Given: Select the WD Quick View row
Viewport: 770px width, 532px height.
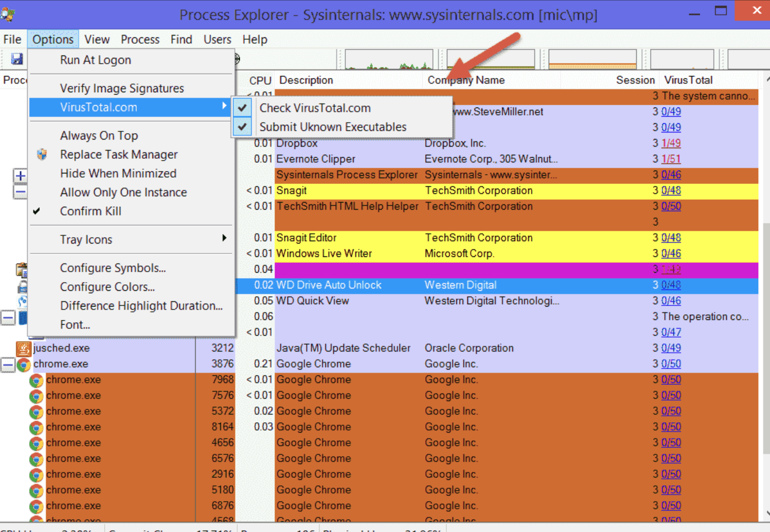Looking at the screenshot, I should (x=497, y=301).
